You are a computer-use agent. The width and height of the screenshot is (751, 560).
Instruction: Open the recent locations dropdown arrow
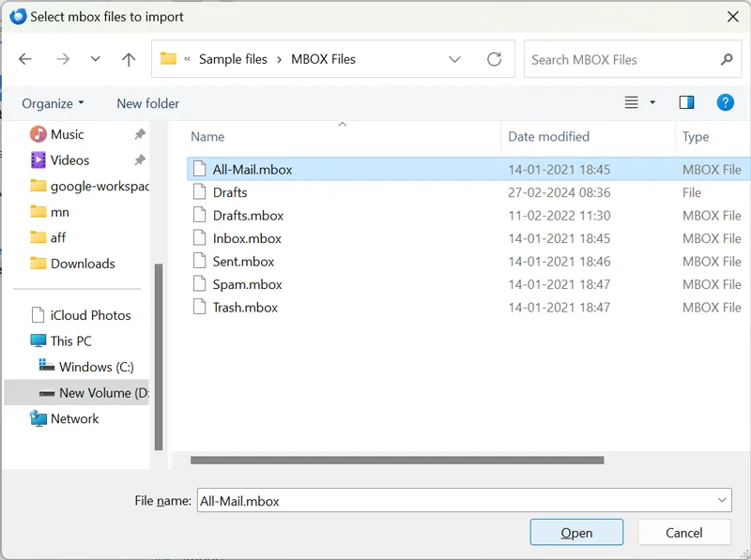coord(95,59)
